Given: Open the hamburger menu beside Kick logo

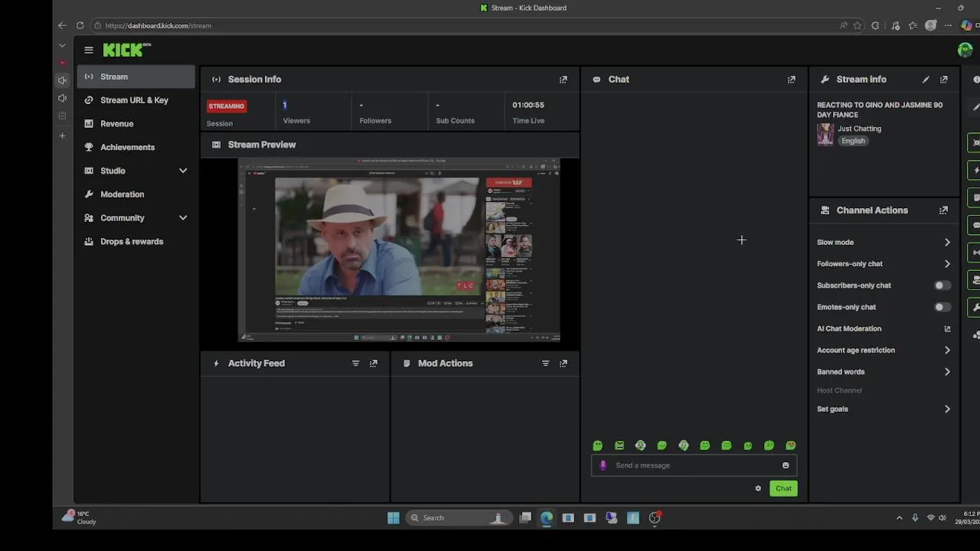Looking at the screenshot, I should click(89, 50).
